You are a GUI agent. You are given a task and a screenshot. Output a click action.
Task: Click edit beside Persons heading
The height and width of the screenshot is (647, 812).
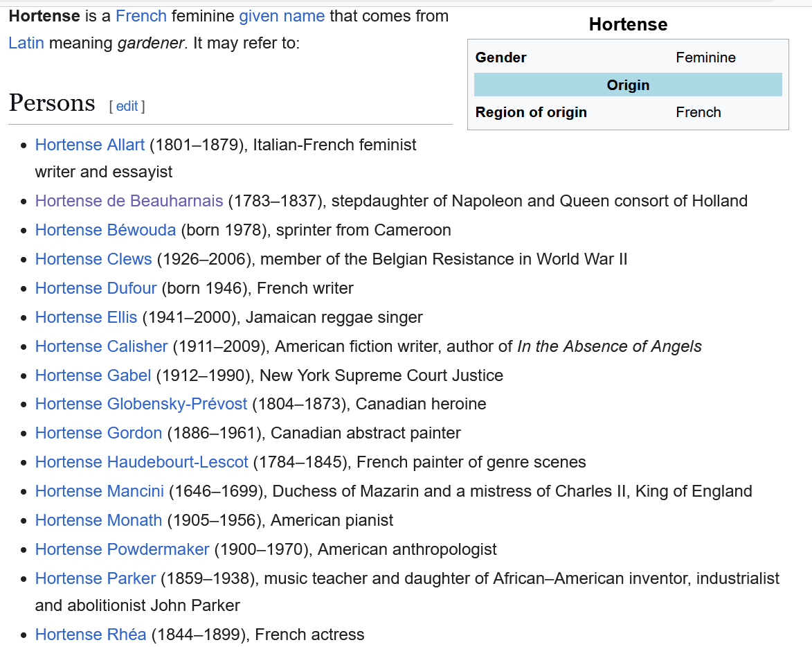[127, 106]
